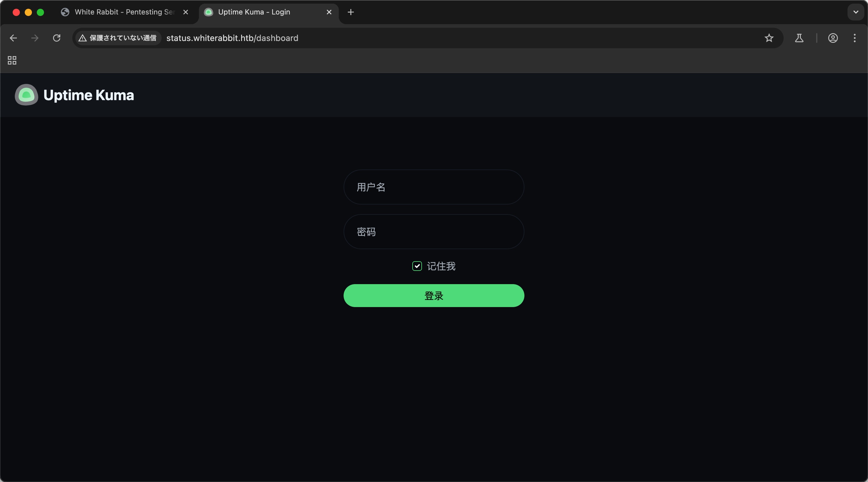Toggle the 记住我 remember-me checkbox

click(x=417, y=266)
